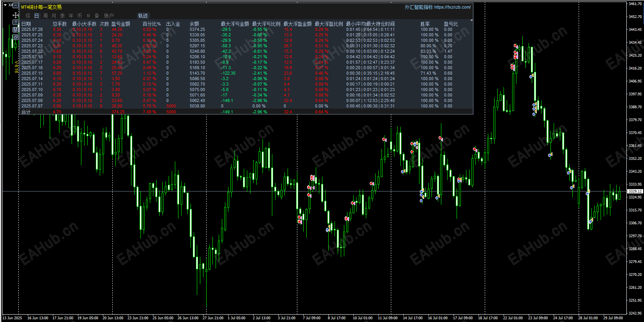Open the 备 notes tab
Image resolution: width=644 pixels, height=322 pixels.
[97, 16]
